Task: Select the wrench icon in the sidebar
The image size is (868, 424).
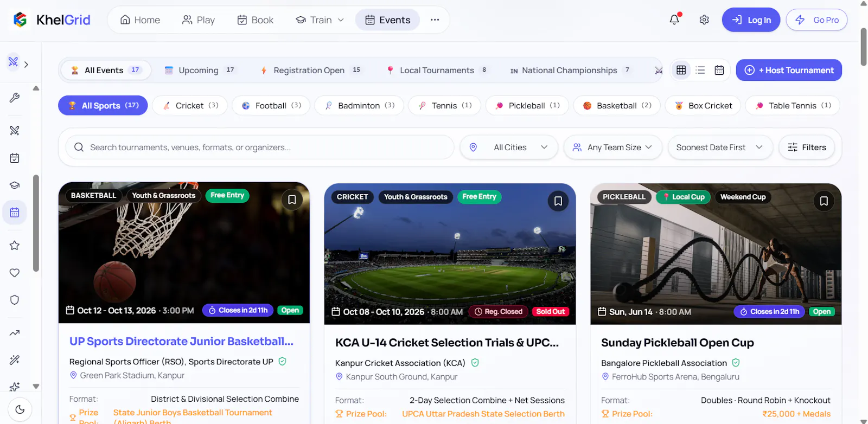Action: click(15, 98)
